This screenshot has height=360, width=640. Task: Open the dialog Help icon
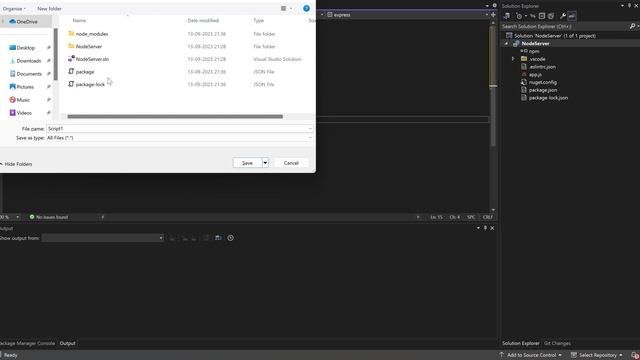click(x=306, y=9)
